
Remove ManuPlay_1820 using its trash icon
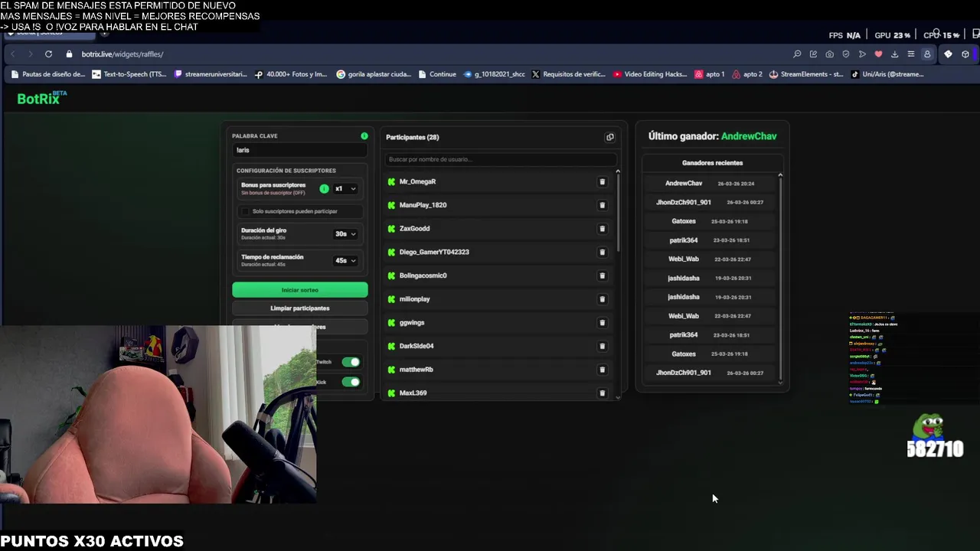(x=602, y=205)
